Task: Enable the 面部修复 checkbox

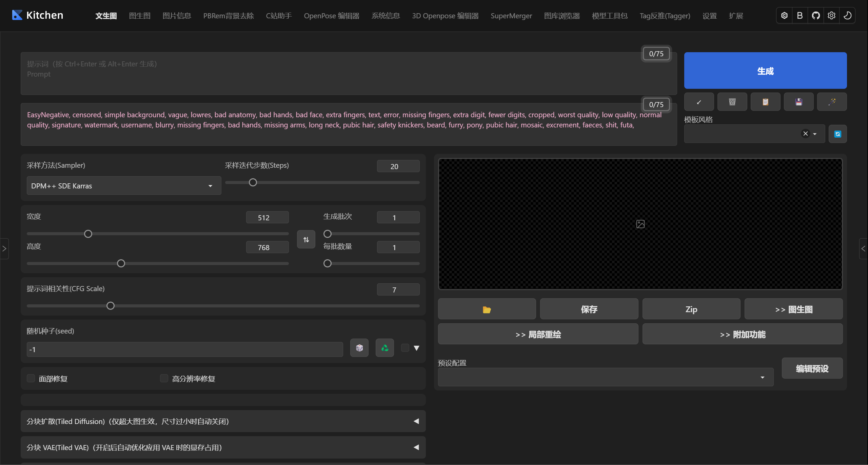Action: pos(31,378)
